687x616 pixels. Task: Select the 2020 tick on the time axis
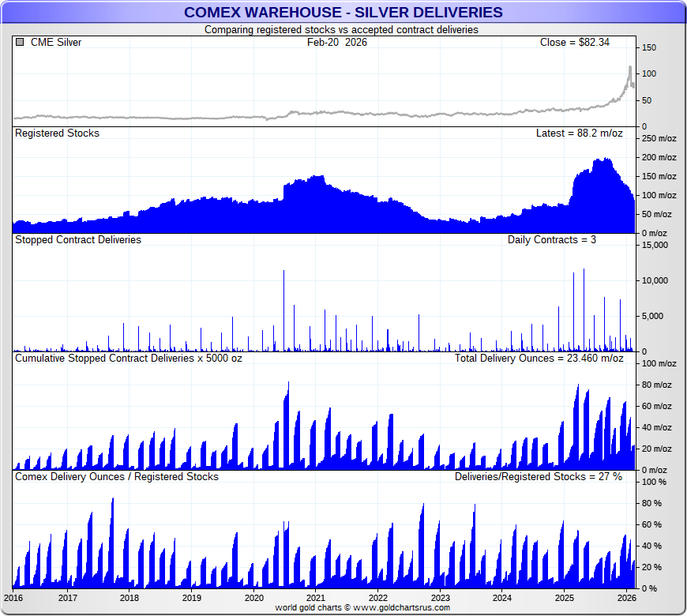click(253, 598)
